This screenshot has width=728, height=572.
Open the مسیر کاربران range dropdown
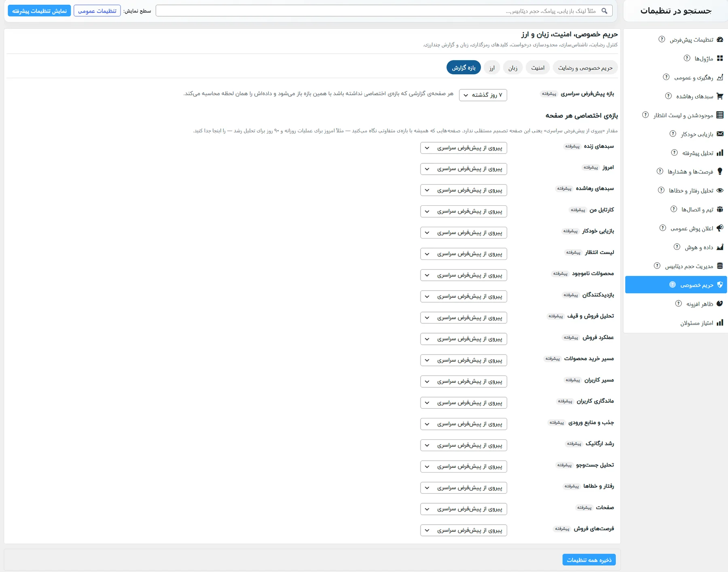pos(463,382)
